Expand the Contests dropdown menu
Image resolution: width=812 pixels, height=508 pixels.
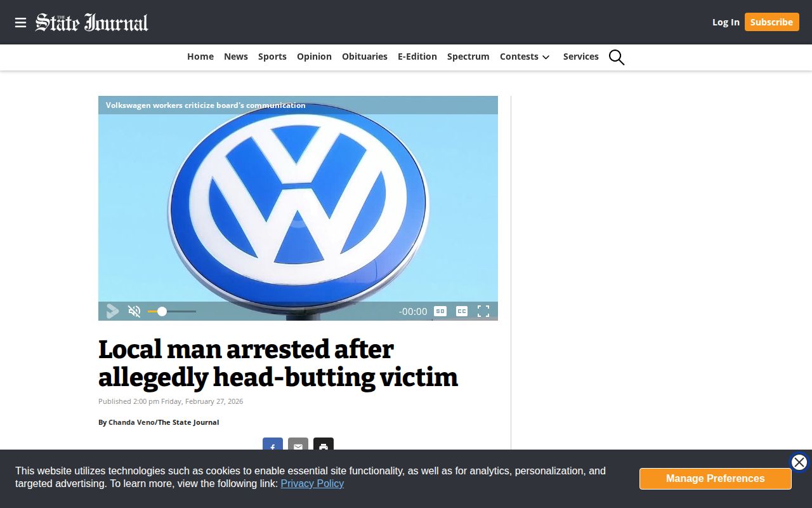(525, 57)
